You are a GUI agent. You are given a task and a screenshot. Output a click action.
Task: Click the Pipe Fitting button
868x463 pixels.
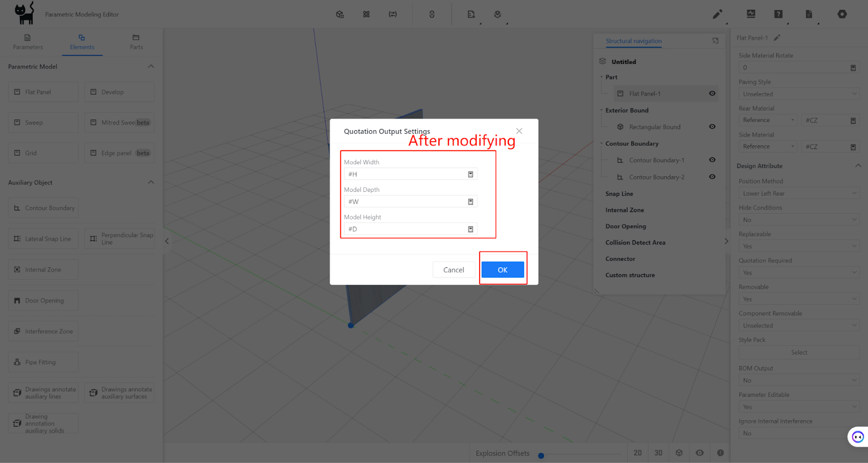pos(43,362)
